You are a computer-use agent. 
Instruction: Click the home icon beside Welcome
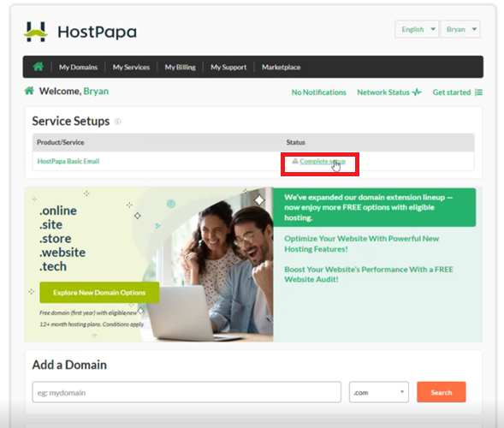pos(29,91)
